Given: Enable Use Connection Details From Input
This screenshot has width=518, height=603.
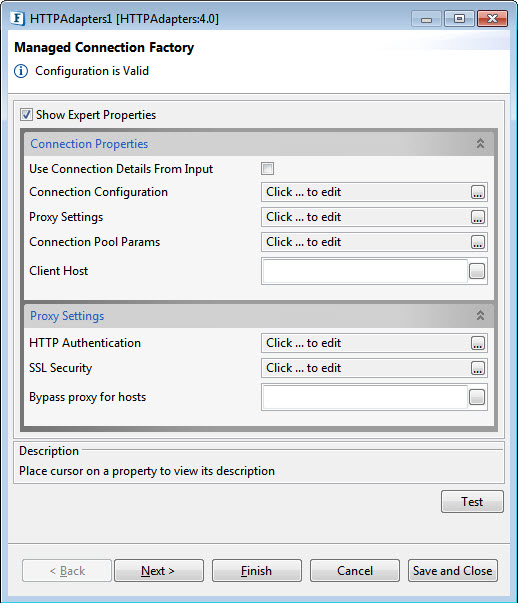Looking at the screenshot, I should (x=267, y=168).
